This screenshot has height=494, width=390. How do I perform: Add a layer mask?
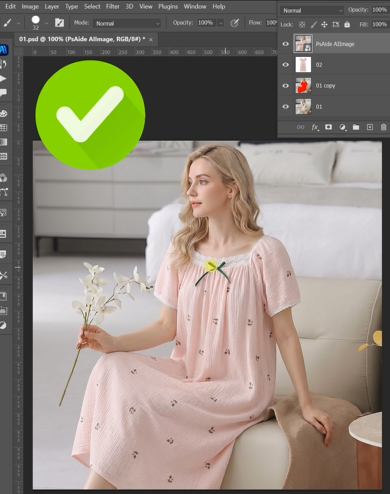click(x=329, y=127)
